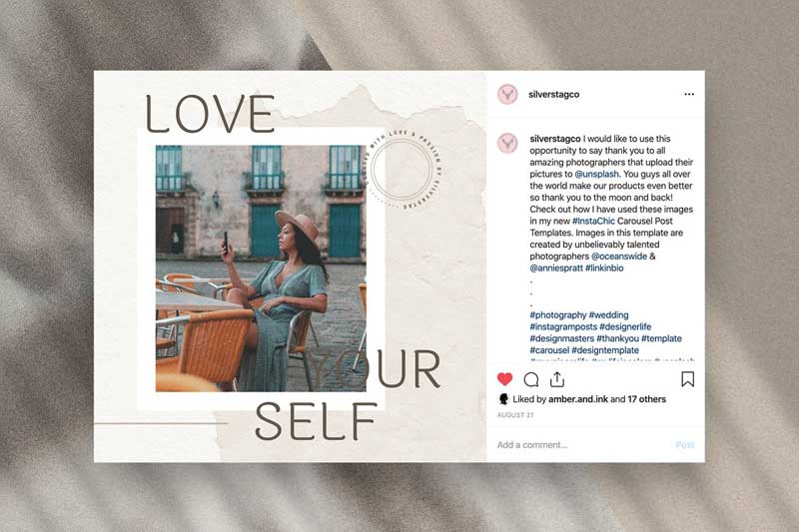Click the red heart like icon
The image size is (799, 532).
tap(504, 379)
